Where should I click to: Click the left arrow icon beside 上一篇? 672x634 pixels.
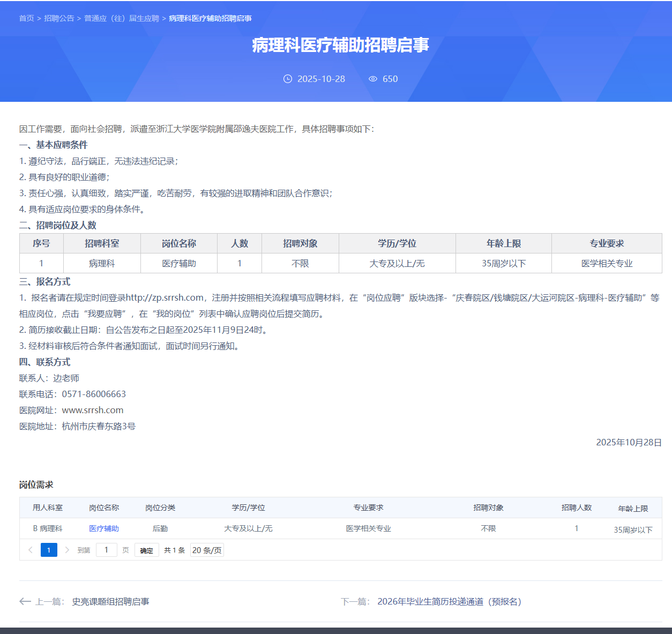25,601
